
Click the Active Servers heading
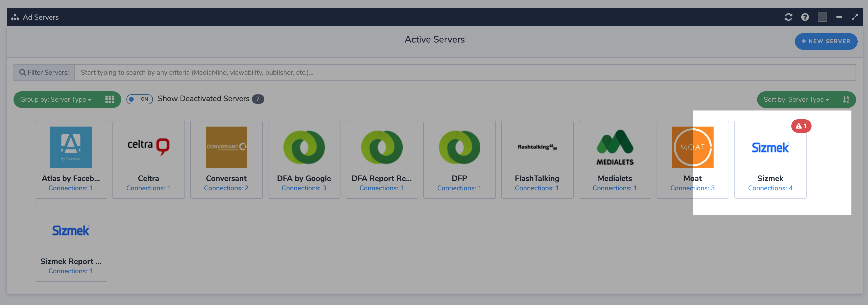(434, 39)
